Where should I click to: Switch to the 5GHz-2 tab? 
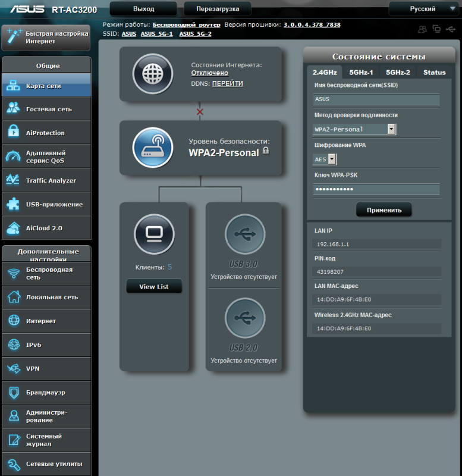[x=398, y=72]
